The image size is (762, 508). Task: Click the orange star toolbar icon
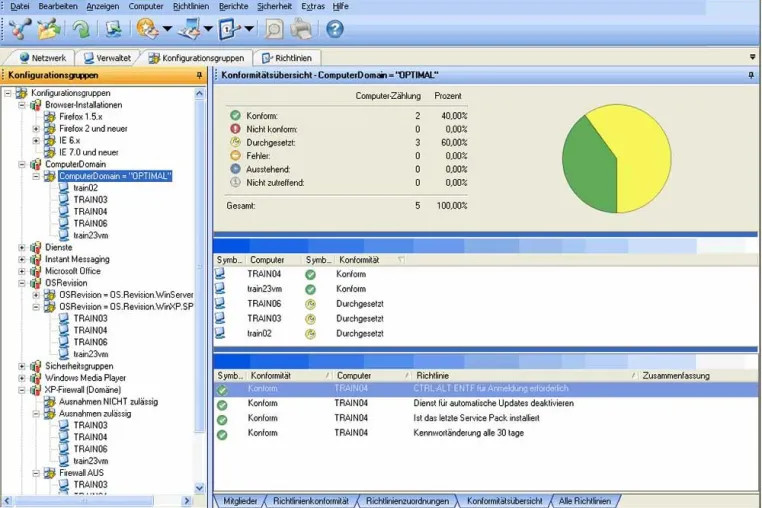147,29
